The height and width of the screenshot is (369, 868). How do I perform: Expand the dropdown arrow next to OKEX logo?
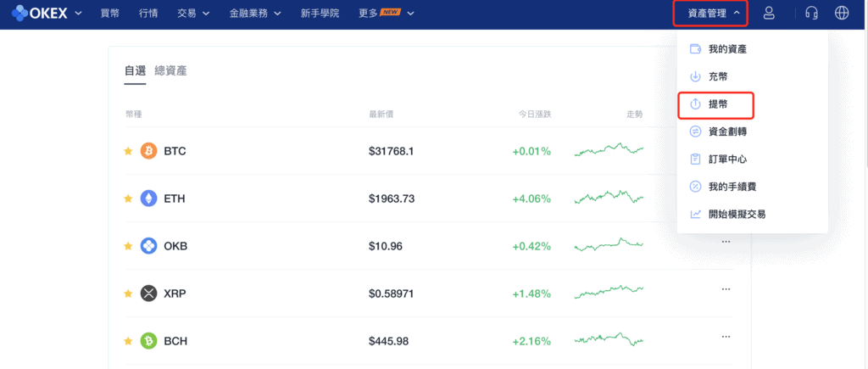tap(78, 14)
